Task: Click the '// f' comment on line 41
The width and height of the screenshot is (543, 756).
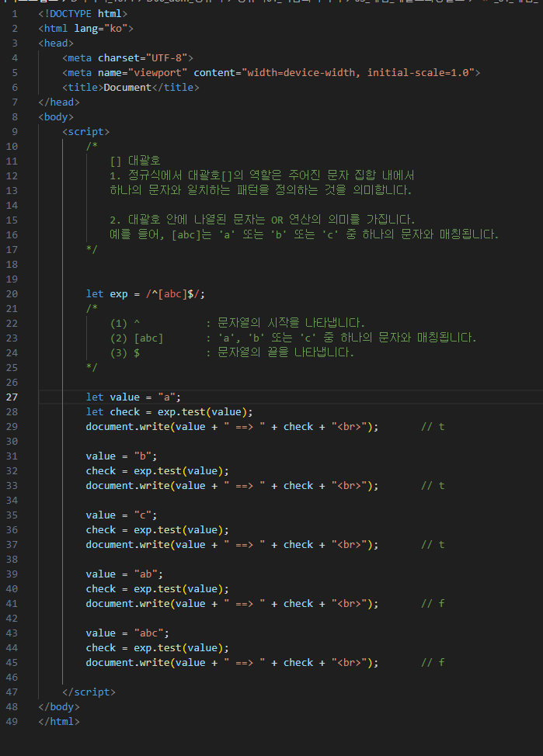Action: [x=433, y=604]
